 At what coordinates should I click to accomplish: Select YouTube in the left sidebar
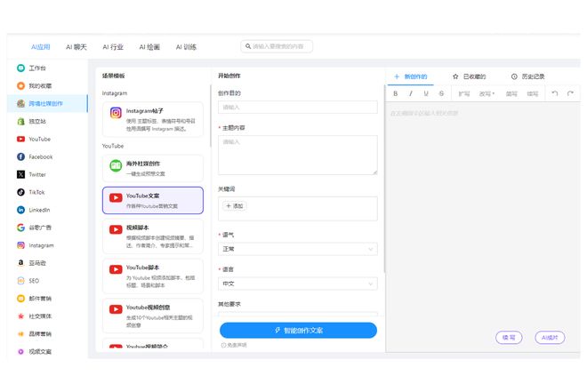47,140
